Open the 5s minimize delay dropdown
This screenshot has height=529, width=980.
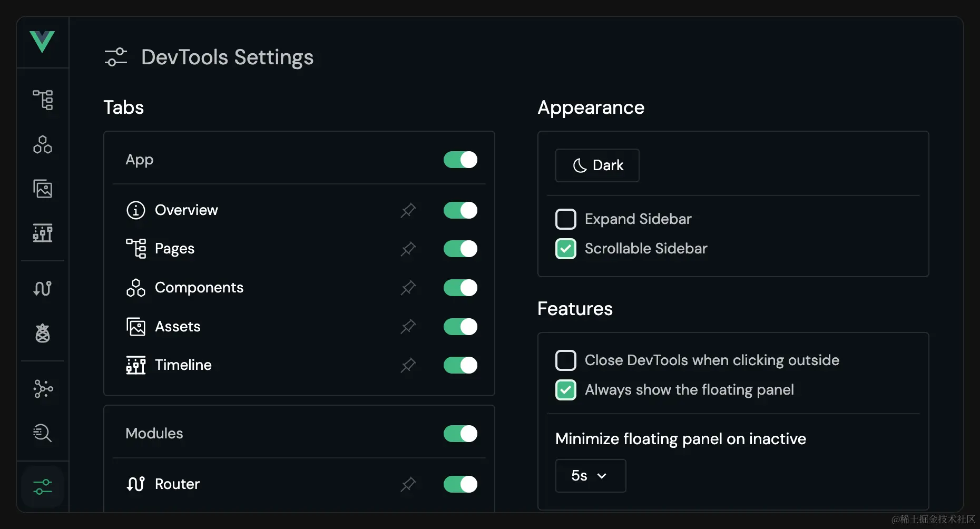coord(590,476)
